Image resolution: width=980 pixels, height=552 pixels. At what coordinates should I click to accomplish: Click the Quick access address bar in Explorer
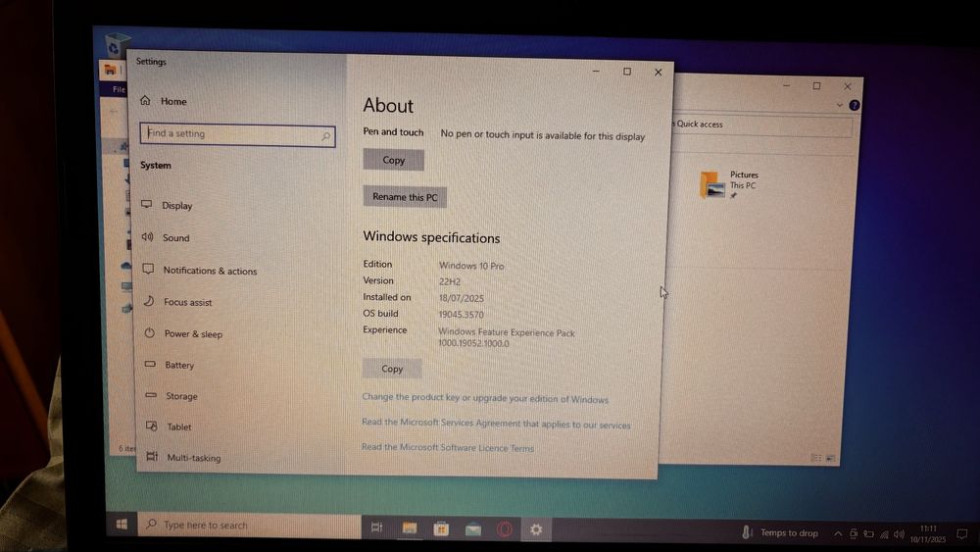click(762, 125)
